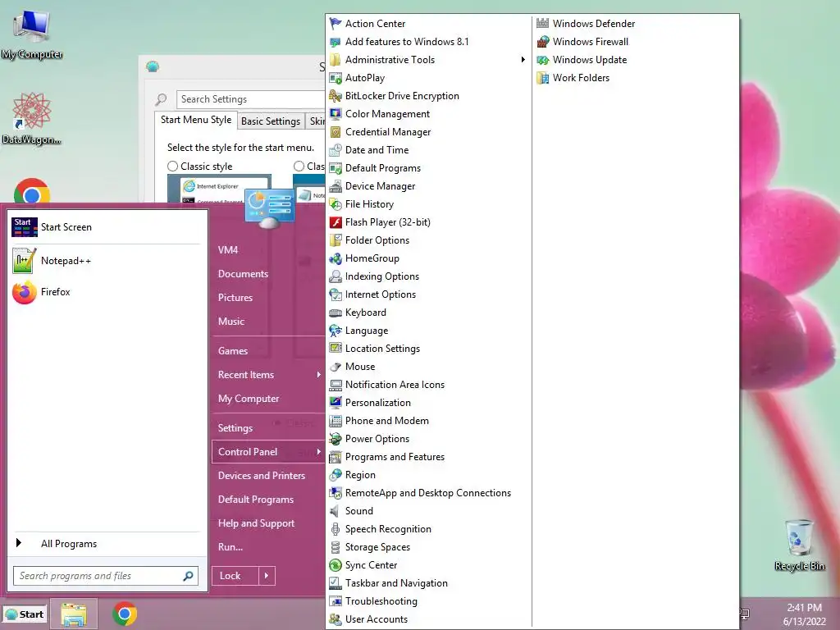The width and height of the screenshot is (840, 630).
Task: Expand the All Programs arrow
Action: [19, 543]
